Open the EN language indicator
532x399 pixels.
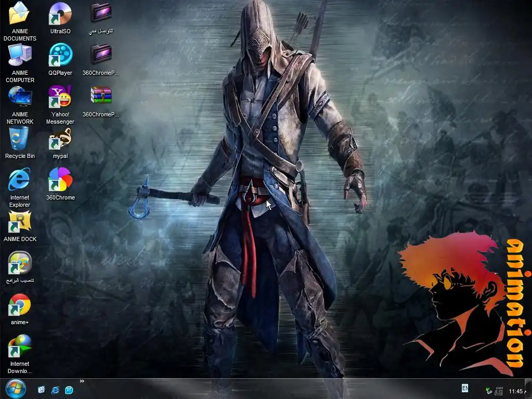(x=465, y=388)
